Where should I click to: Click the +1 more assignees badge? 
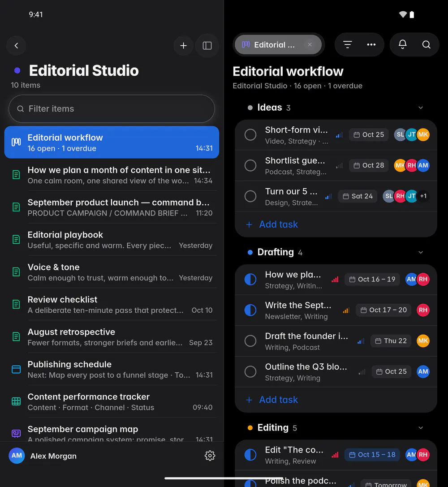(x=423, y=196)
